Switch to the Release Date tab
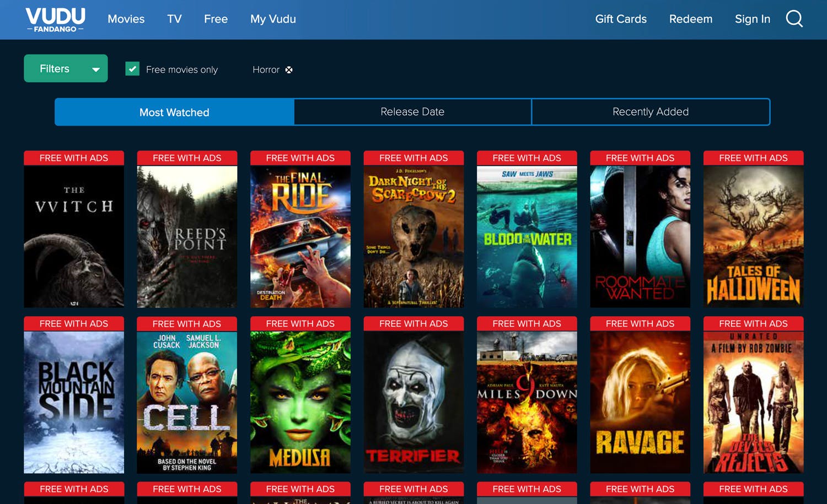This screenshot has width=827, height=504. (412, 112)
